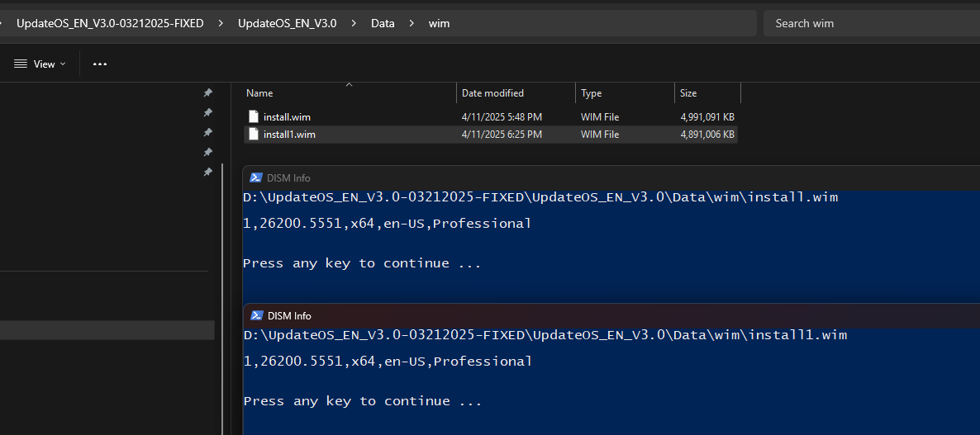980x435 pixels.
Task: Click the install.wim file icon
Action: (253, 116)
